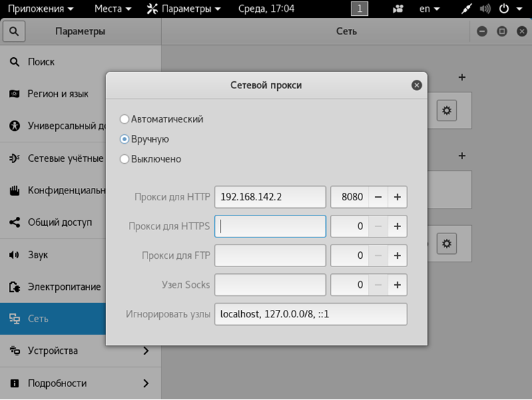This screenshot has width=532, height=400.
Task: Click the accessibility icon in top bar
Action: tap(398, 9)
